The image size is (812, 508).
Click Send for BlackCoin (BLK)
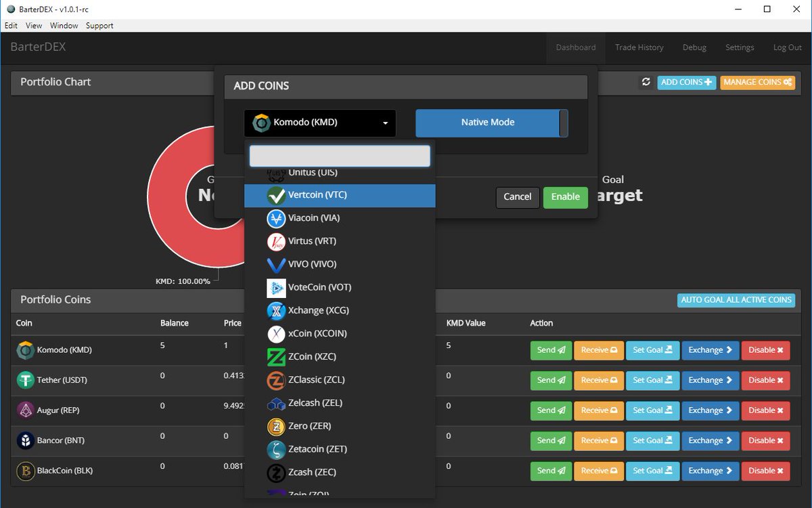(551, 471)
